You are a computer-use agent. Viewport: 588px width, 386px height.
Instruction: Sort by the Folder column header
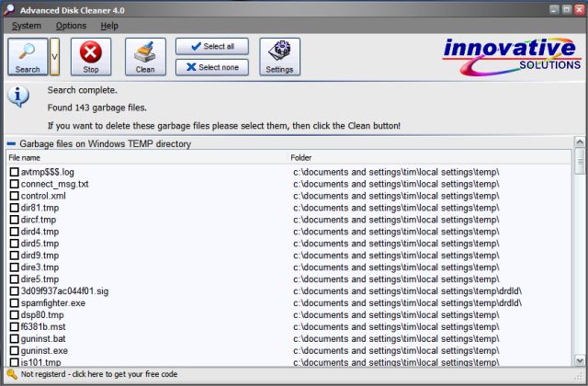point(300,157)
